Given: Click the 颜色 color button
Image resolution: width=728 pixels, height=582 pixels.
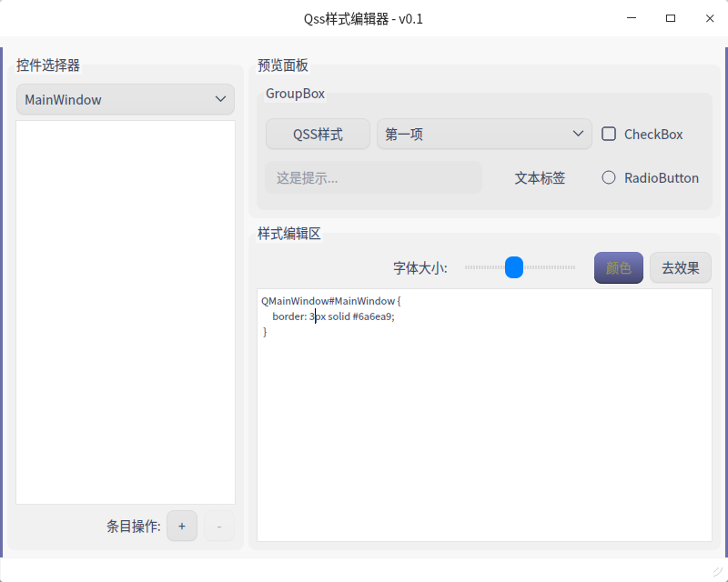Looking at the screenshot, I should click(619, 267).
